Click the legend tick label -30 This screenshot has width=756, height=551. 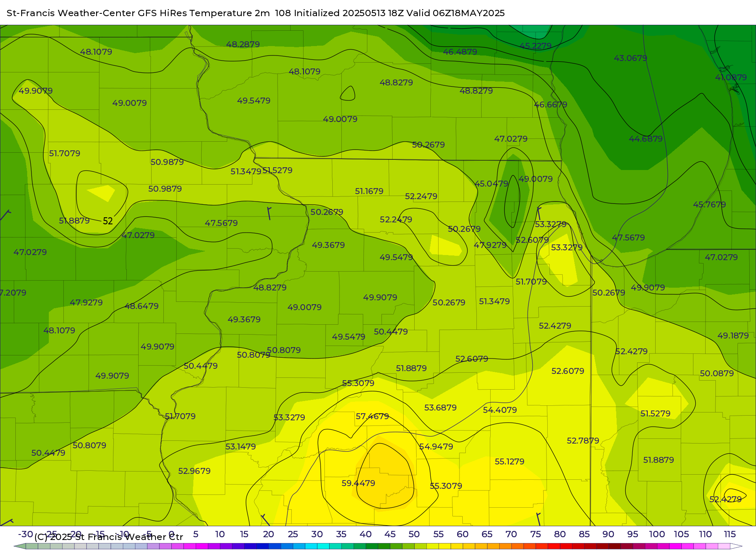pyautogui.click(x=26, y=534)
